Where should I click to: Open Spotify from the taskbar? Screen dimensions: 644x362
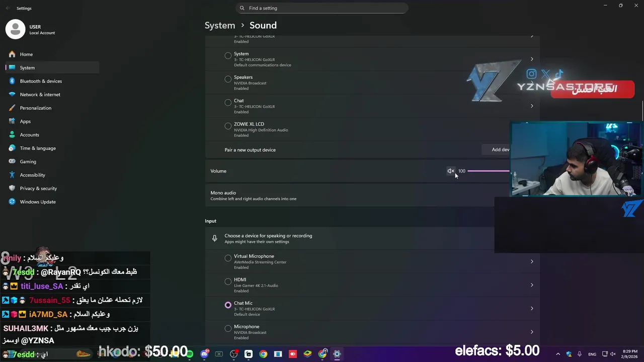pos(189,354)
